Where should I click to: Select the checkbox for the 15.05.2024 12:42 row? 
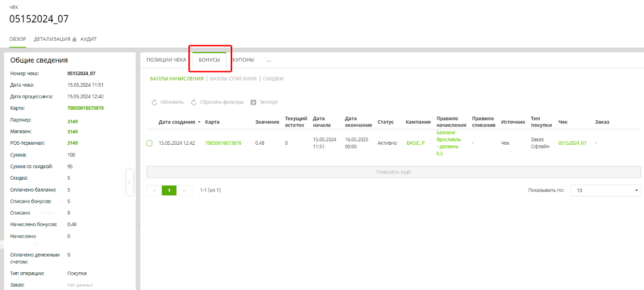coord(149,143)
